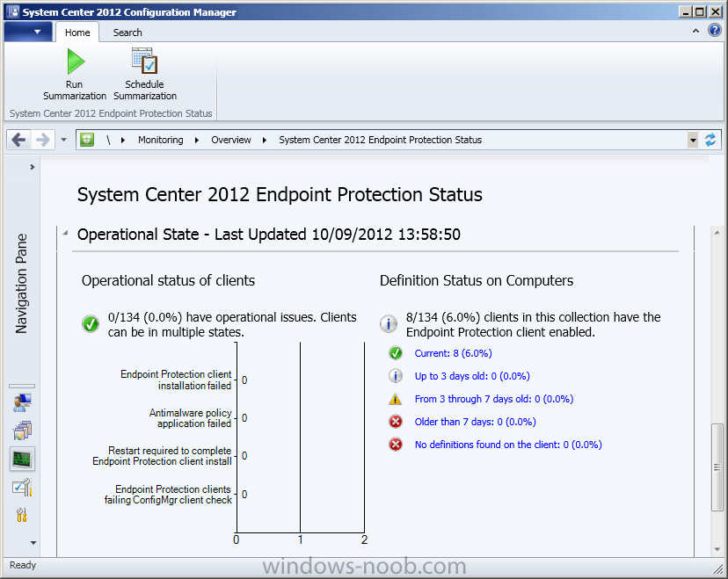
Task: Open the blue application menu dropdown
Action: point(28,32)
